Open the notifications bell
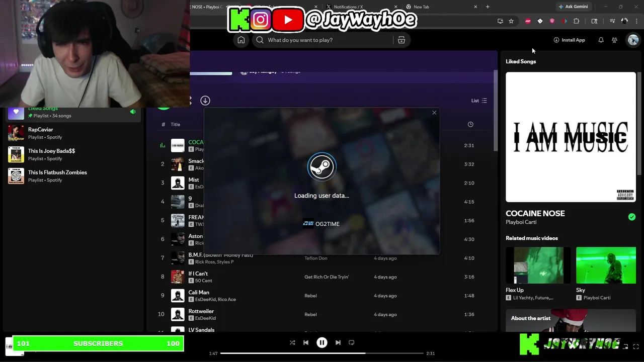This screenshot has width=644, height=362. [601, 40]
